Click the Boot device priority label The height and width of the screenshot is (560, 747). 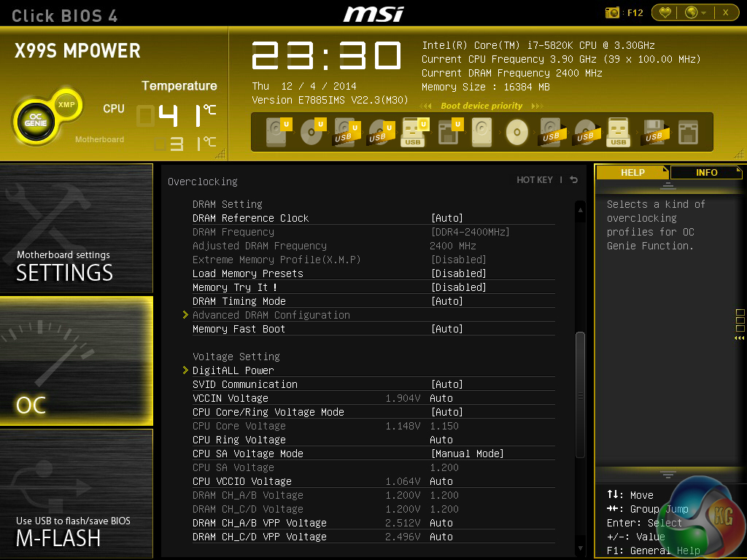point(481,106)
